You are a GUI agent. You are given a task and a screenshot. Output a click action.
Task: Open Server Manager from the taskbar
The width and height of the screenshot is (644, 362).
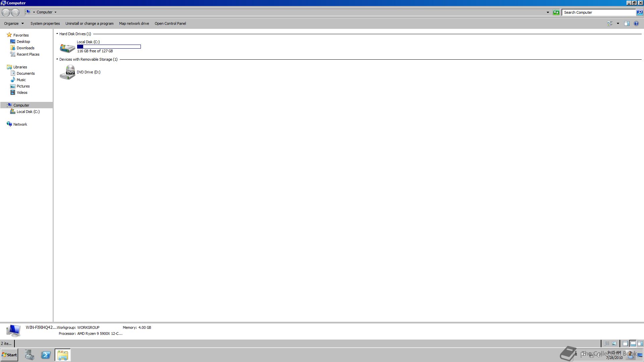point(29,355)
